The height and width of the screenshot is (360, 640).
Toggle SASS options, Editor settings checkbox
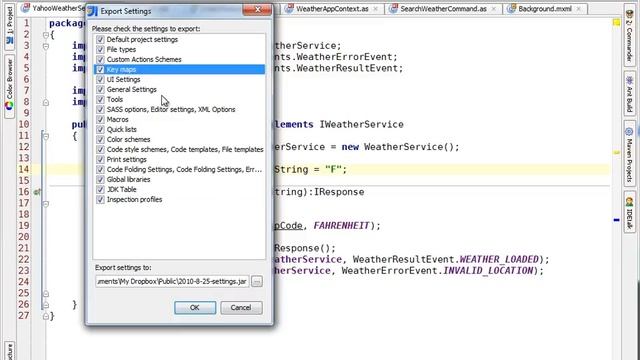click(x=100, y=109)
